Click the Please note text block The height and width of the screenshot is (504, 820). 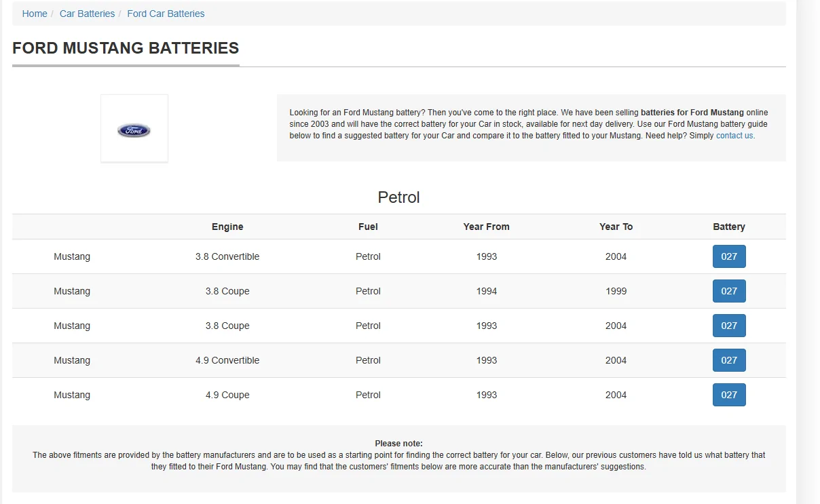coord(399,455)
